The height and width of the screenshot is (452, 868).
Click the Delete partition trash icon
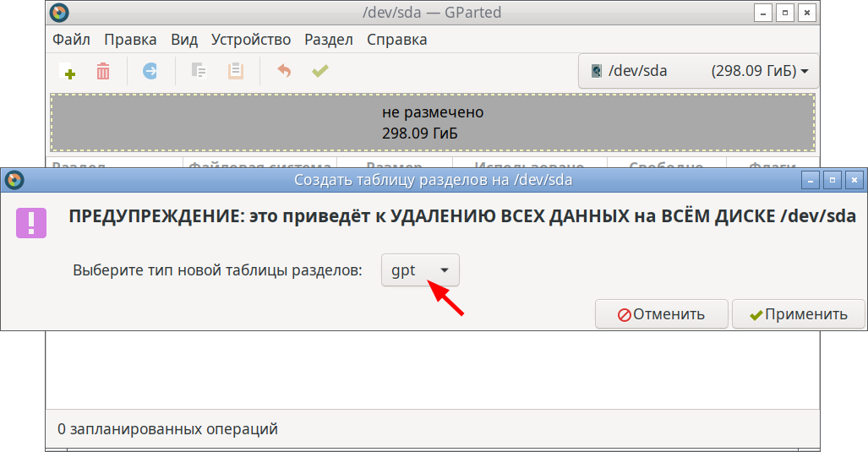[103, 71]
